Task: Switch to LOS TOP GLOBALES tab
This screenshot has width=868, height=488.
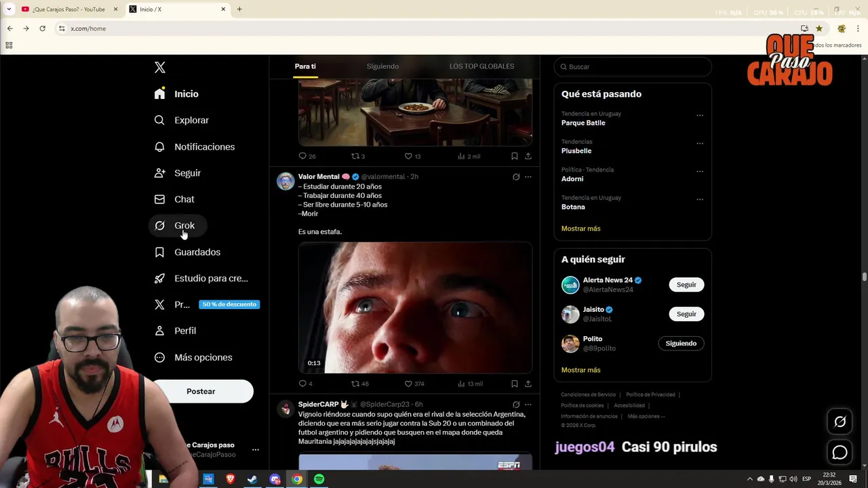Action: (x=481, y=66)
